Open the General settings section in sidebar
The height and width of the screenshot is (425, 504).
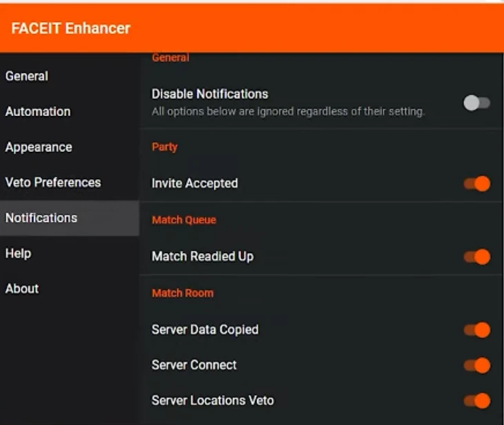point(27,76)
